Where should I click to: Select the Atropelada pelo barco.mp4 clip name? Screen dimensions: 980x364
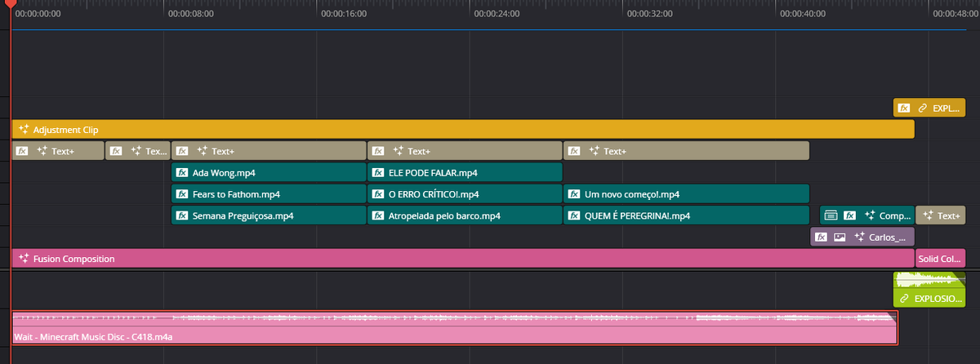(444, 215)
